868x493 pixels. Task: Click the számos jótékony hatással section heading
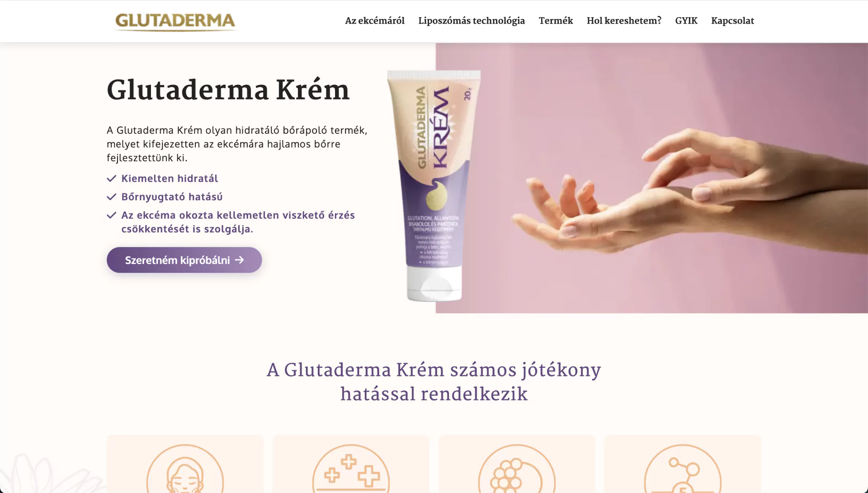coord(434,382)
